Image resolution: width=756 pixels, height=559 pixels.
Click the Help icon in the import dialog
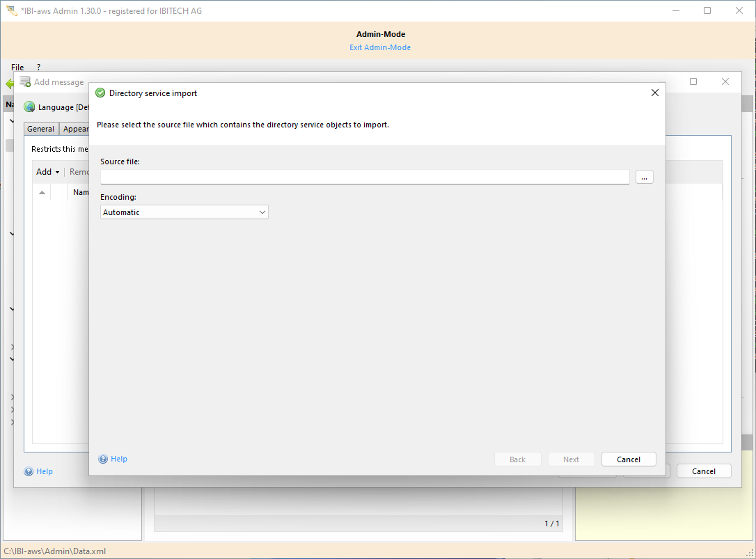(x=102, y=459)
